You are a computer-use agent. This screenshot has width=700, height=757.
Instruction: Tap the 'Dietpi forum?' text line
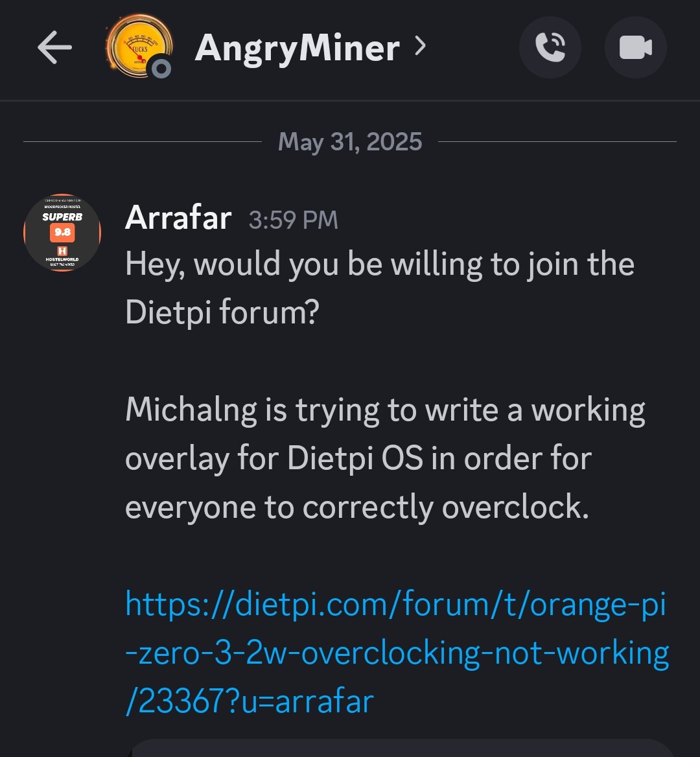(222, 312)
